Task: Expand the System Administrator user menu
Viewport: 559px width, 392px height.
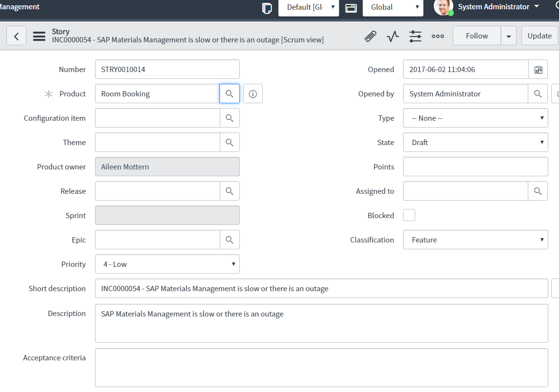Action: (499, 7)
